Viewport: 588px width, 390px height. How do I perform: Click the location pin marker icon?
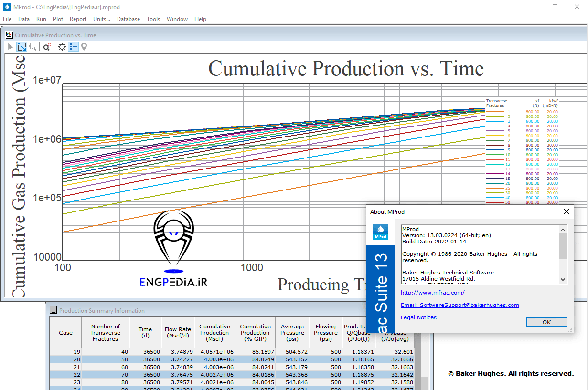pos(84,47)
